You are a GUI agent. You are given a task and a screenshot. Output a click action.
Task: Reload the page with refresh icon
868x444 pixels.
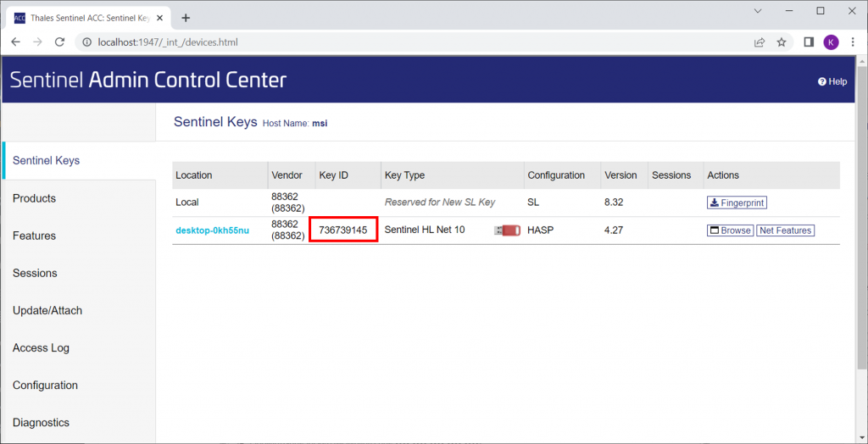(x=59, y=42)
